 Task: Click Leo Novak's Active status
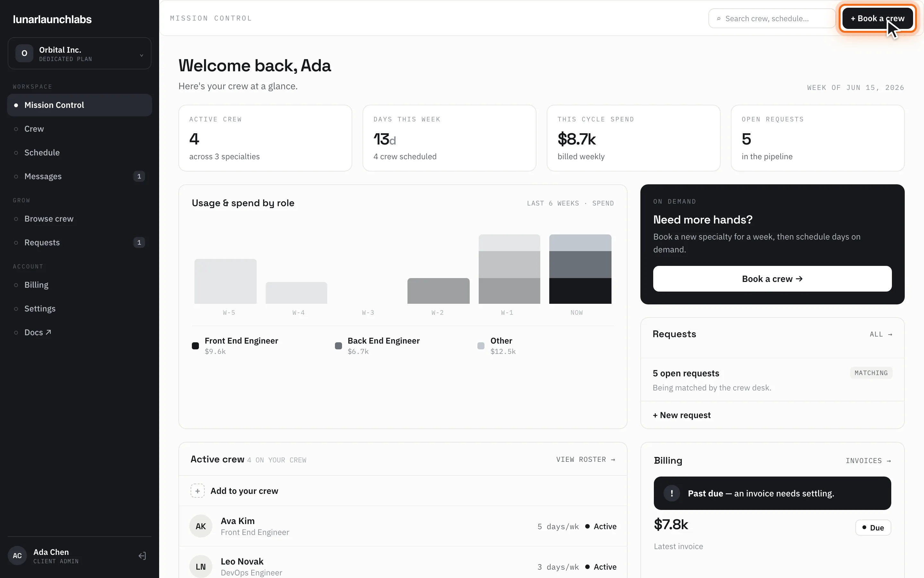point(601,566)
